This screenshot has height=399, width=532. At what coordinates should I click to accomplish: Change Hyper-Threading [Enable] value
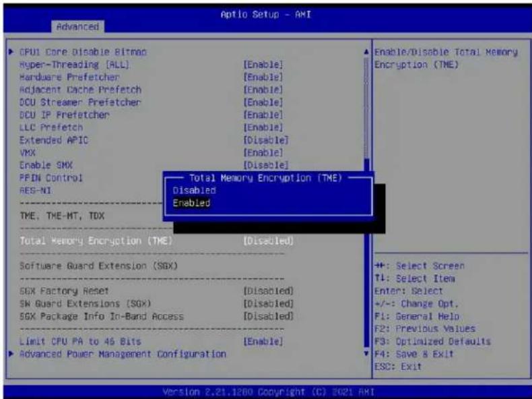coord(263,65)
